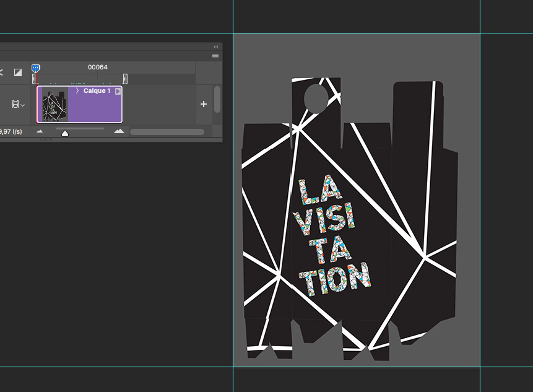This screenshot has height=392, width=533.
Task: Click the work area start handle
Action: (x=34, y=79)
